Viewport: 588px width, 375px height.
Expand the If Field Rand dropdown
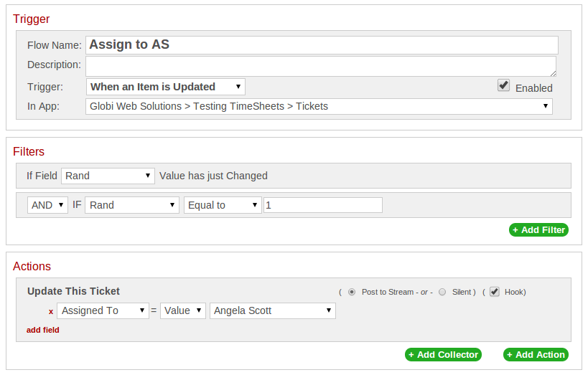(x=108, y=176)
